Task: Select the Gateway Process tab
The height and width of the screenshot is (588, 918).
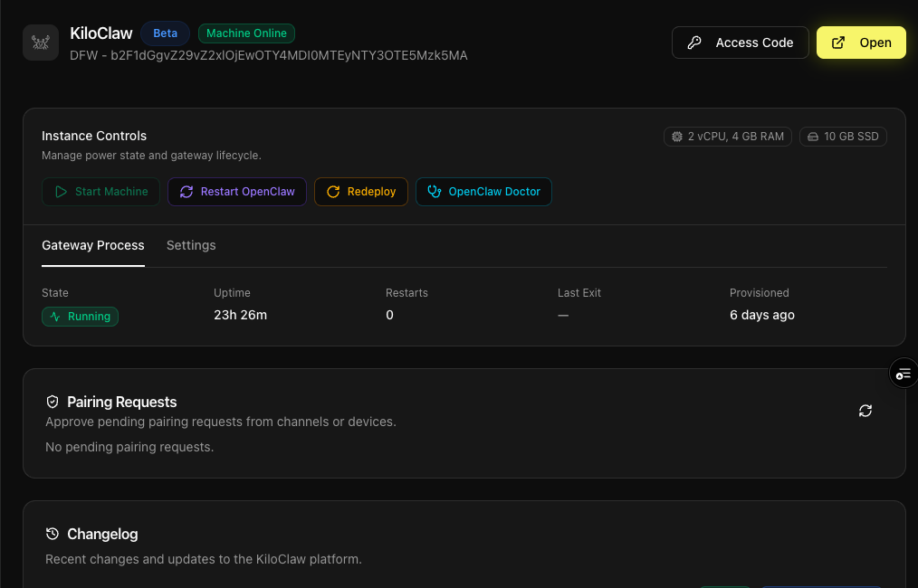Action: click(x=92, y=245)
